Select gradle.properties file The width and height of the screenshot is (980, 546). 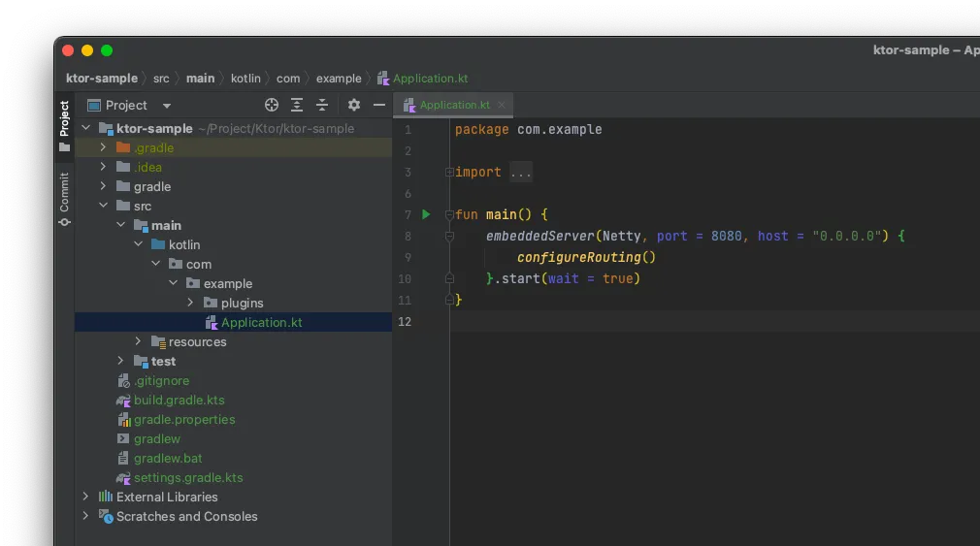click(x=184, y=419)
